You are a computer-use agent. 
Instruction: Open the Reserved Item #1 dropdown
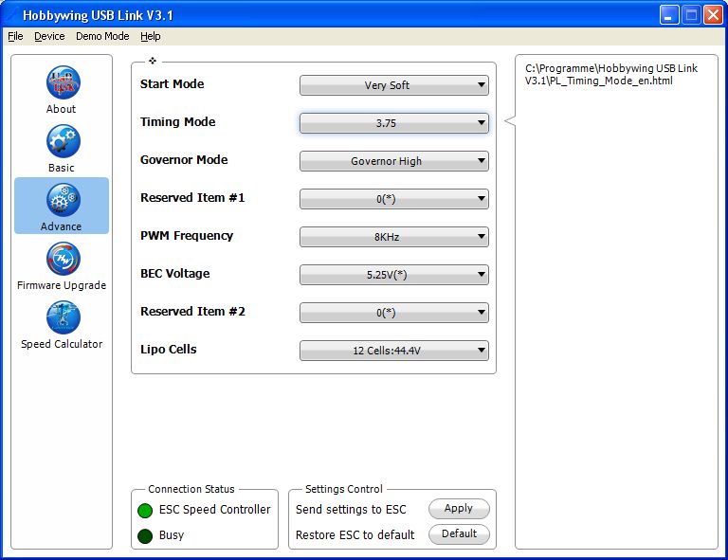[x=393, y=199]
